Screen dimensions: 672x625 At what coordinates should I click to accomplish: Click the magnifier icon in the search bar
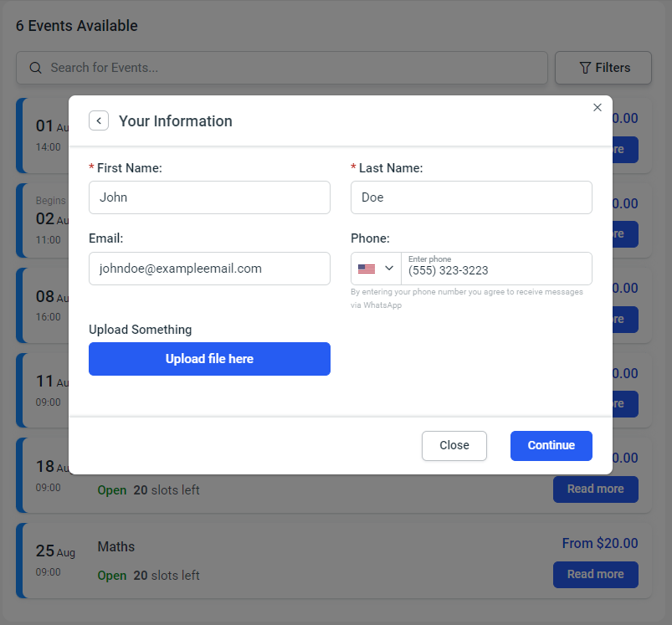click(x=35, y=68)
